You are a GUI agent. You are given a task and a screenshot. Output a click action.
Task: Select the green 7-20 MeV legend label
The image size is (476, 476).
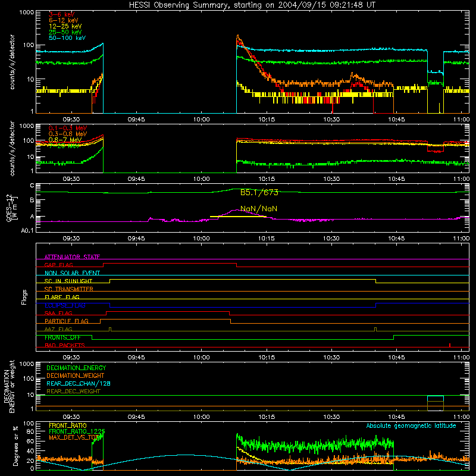tap(64, 146)
